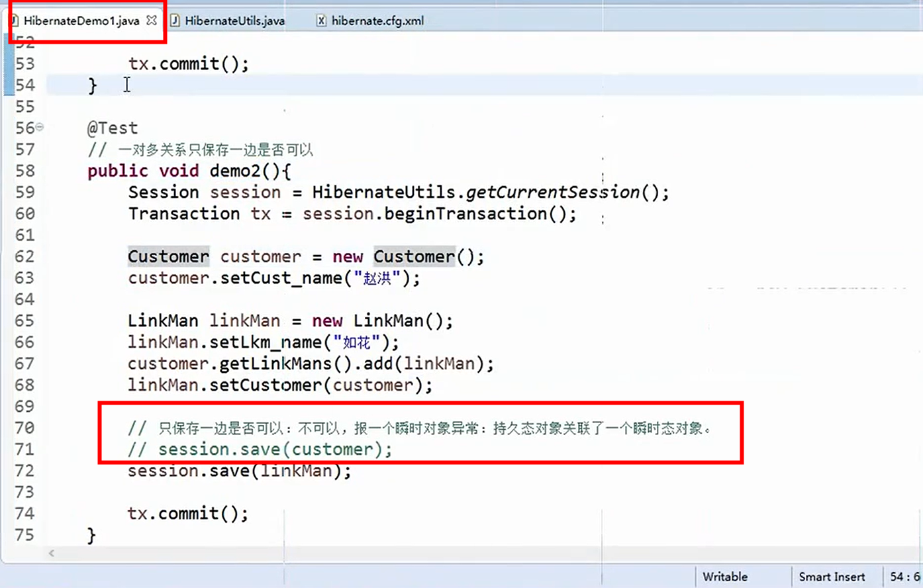Click tx.commit() on line 74
This screenshot has height=588, width=923.
[x=188, y=513]
